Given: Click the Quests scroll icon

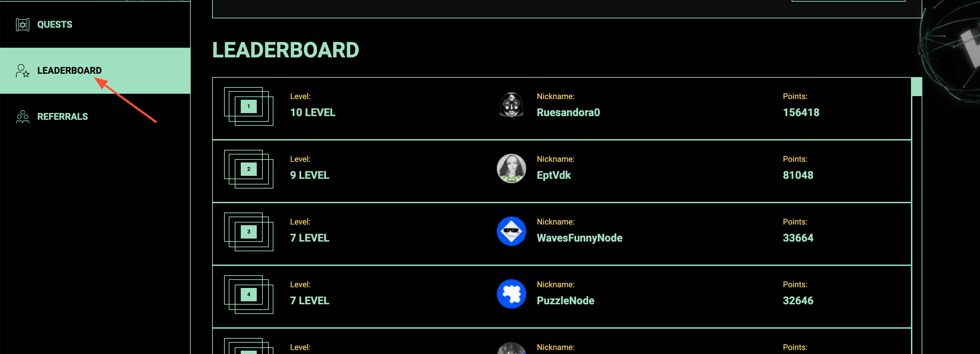Looking at the screenshot, I should 22,25.
